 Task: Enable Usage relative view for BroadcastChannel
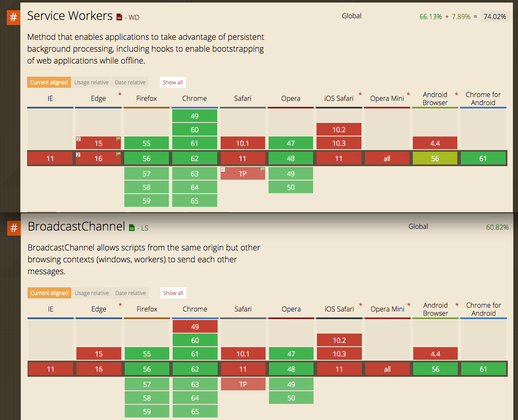[x=92, y=293]
